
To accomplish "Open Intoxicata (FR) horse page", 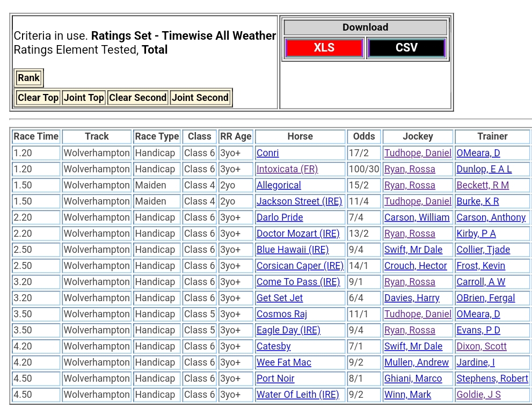I will point(287,169).
